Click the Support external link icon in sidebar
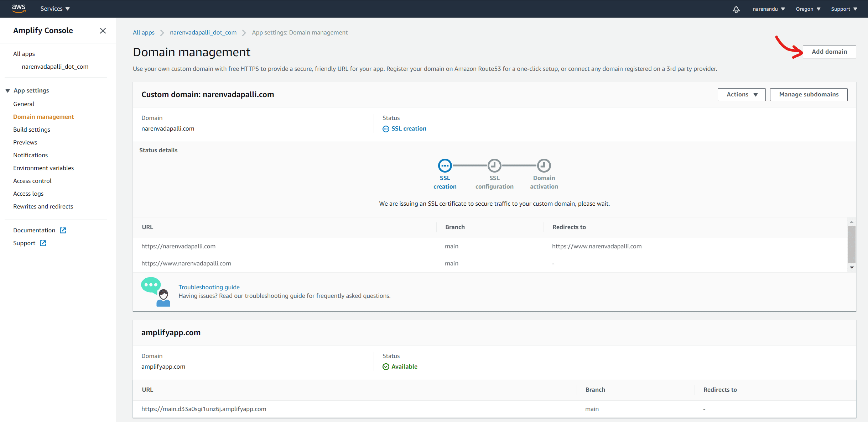This screenshot has width=868, height=422. click(43, 243)
